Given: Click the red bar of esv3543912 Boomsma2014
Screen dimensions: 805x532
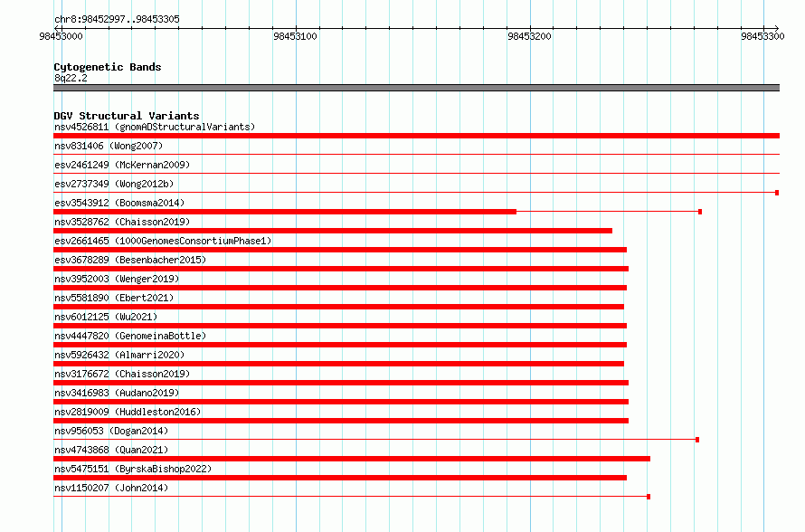Looking at the screenshot, I should (285, 212).
